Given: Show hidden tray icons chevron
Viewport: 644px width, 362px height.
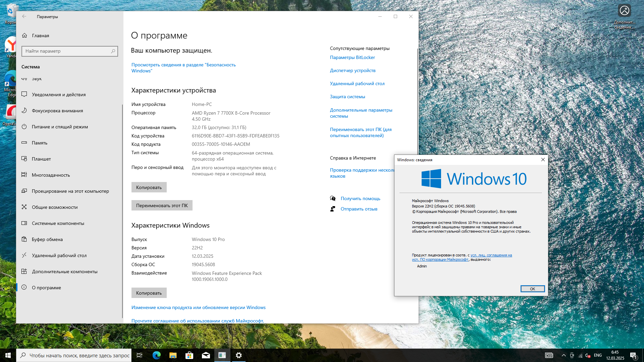Looking at the screenshot, I should click(563, 355).
